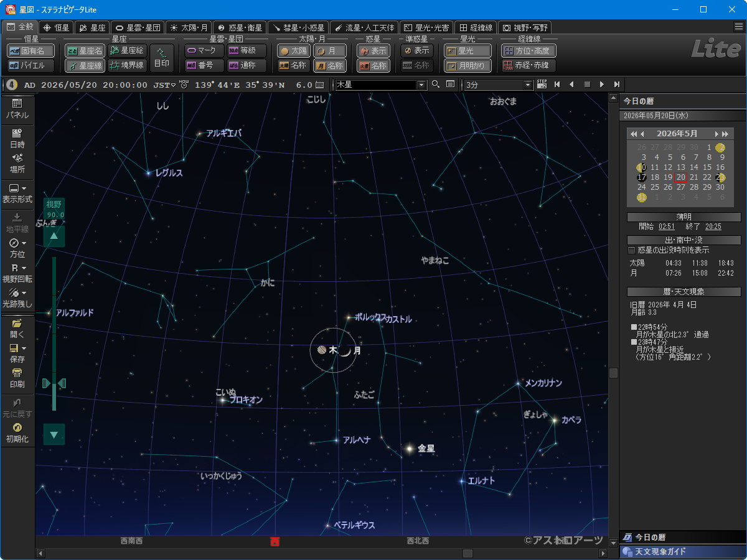Select May 21 in the calendar
This screenshot has width=747, height=560.
[x=693, y=177]
